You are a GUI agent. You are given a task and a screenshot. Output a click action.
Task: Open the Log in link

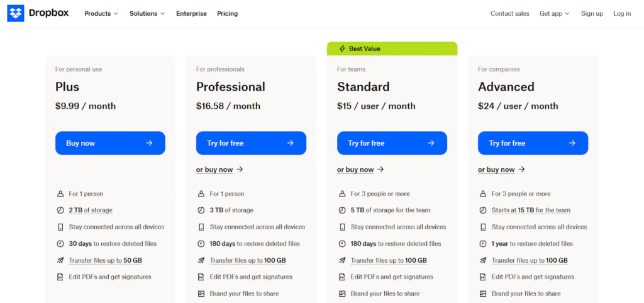point(622,13)
